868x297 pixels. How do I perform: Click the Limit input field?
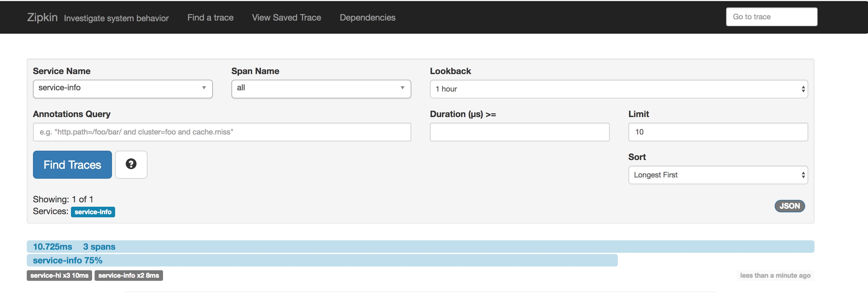pyautogui.click(x=718, y=132)
